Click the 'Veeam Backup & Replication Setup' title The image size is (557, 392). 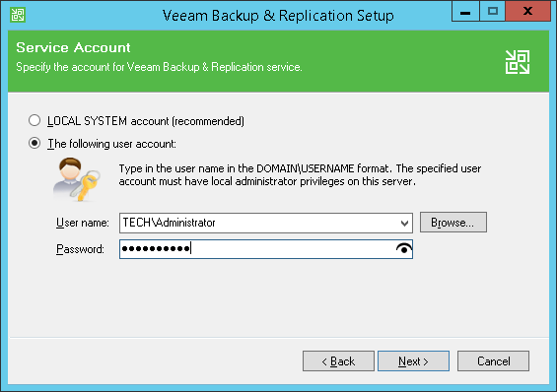(278, 16)
